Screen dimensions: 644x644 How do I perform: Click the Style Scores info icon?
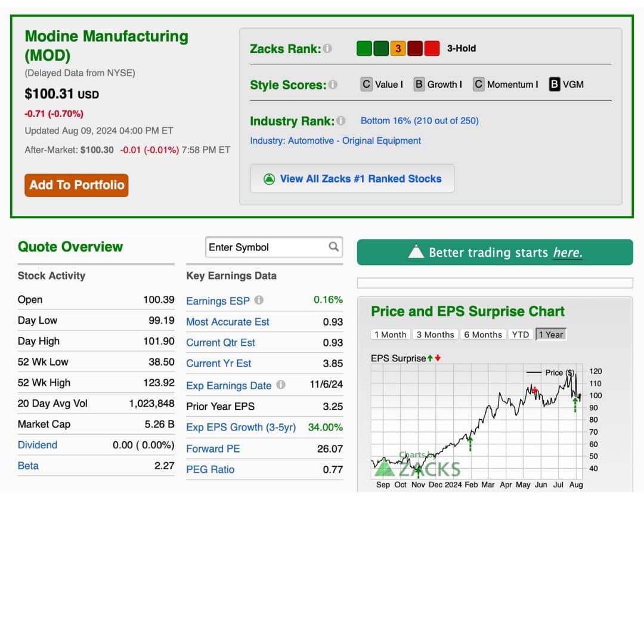(333, 85)
